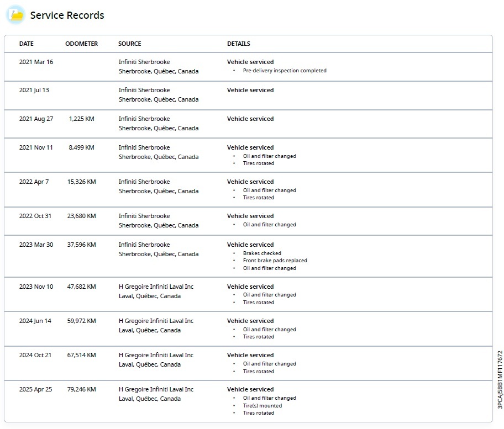Click H Gregoire Infiniti Laval Inc for 2023 Nov 10
504x429 pixels.
(x=156, y=287)
